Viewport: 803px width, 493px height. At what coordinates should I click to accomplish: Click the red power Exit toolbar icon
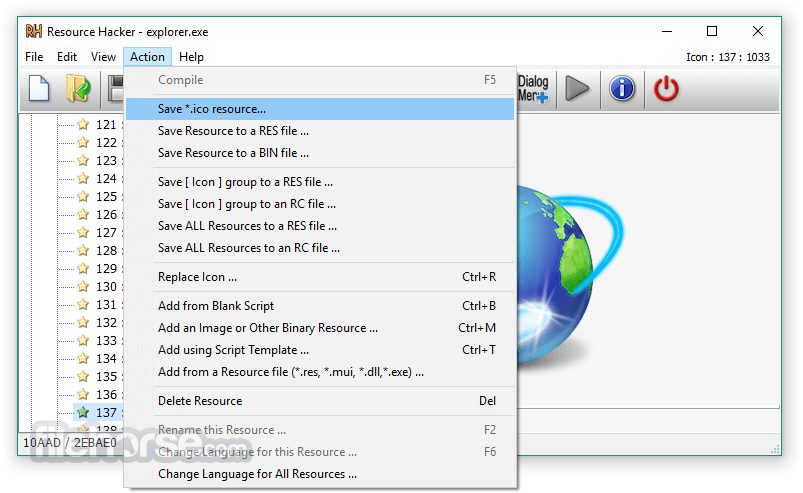tap(666, 89)
